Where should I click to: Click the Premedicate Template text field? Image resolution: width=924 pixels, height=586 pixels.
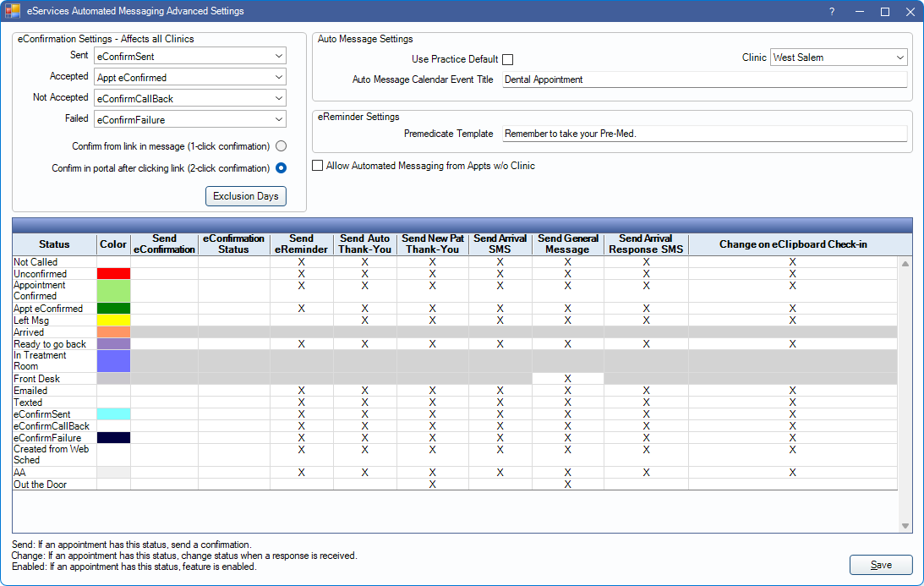703,134
